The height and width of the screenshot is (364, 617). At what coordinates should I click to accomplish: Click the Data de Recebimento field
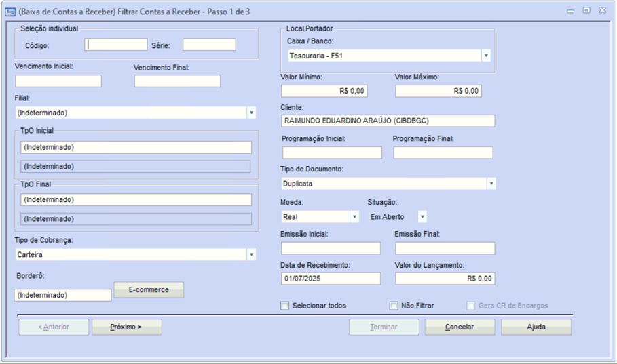click(331, 279)
